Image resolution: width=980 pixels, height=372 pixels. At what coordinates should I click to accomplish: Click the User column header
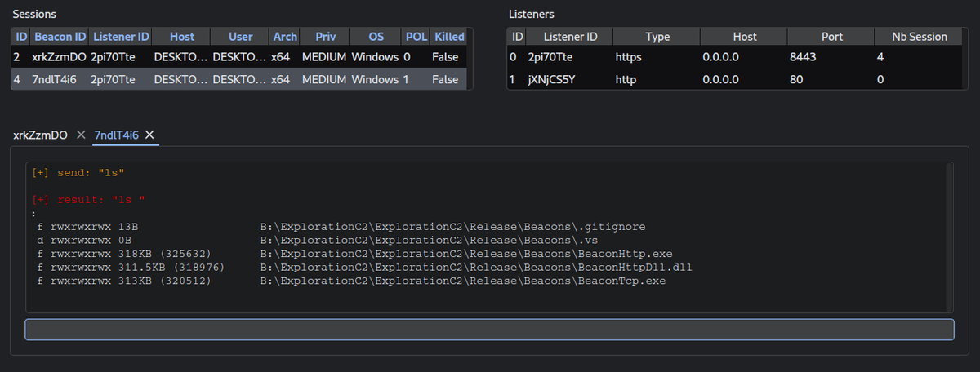pos(240,37)
